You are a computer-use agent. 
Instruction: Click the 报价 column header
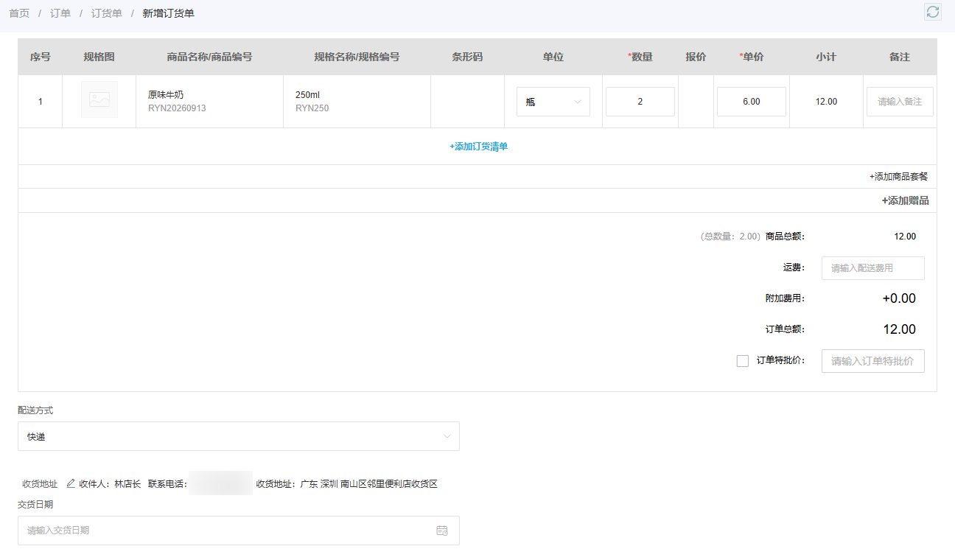(x=696, y=57)
